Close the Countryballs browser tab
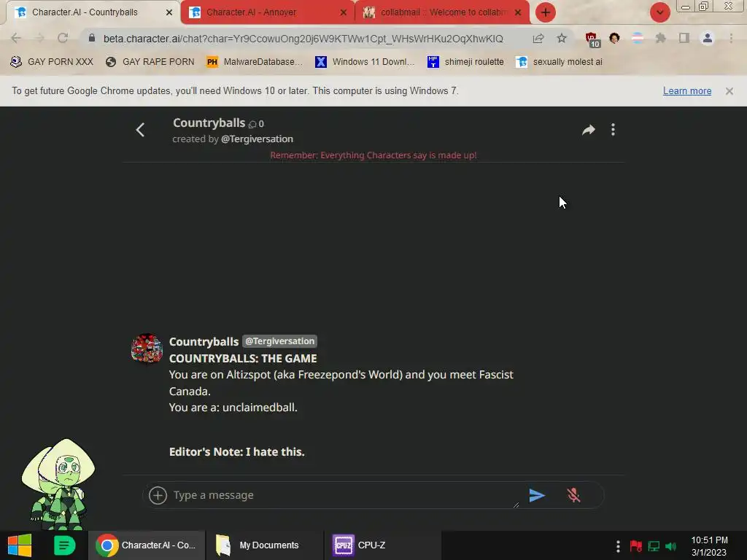Screen dimensions: 747x560 (169, 12)
